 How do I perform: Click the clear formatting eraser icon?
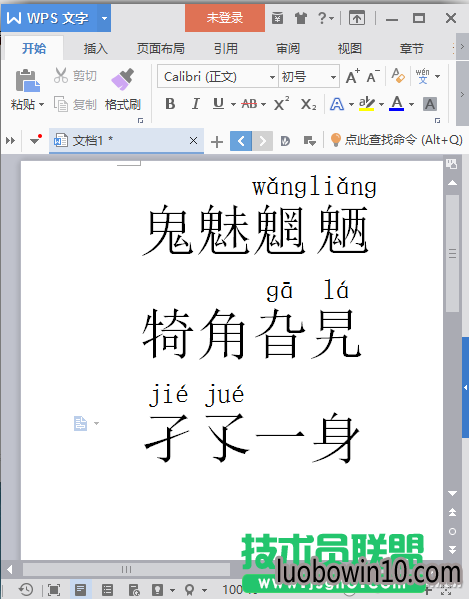click(x=398, y=76)
